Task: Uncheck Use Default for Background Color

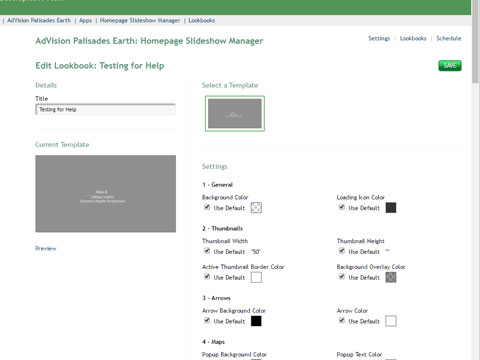Action: pos(207,207)
